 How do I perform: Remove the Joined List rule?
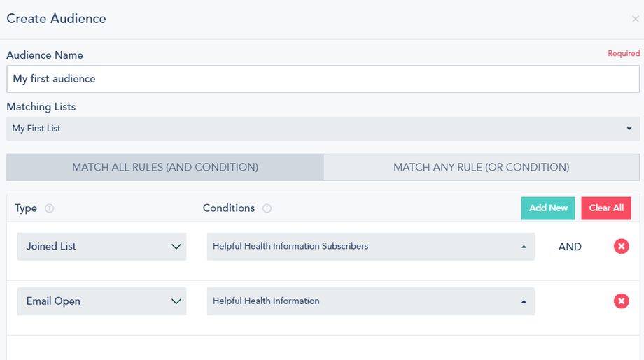621,246
